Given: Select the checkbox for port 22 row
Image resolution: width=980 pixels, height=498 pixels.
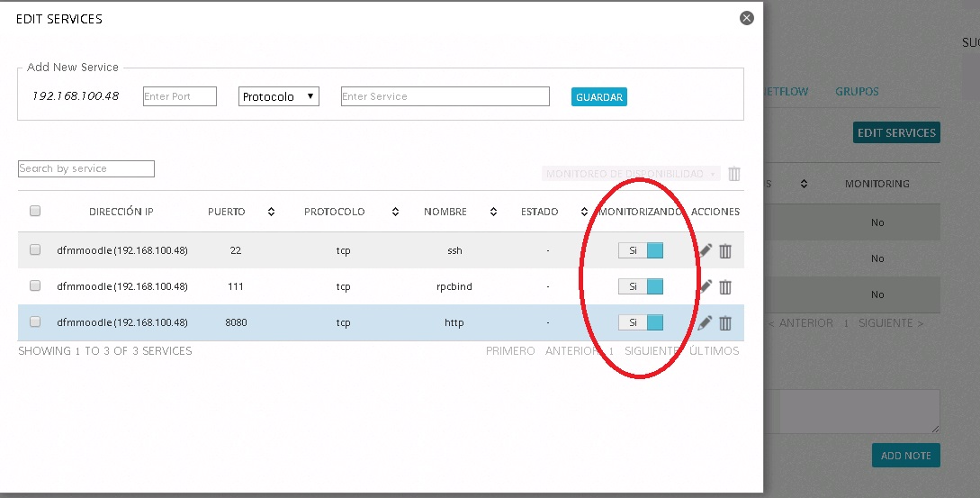Looking at the screenshot, I should pos(35,250).
